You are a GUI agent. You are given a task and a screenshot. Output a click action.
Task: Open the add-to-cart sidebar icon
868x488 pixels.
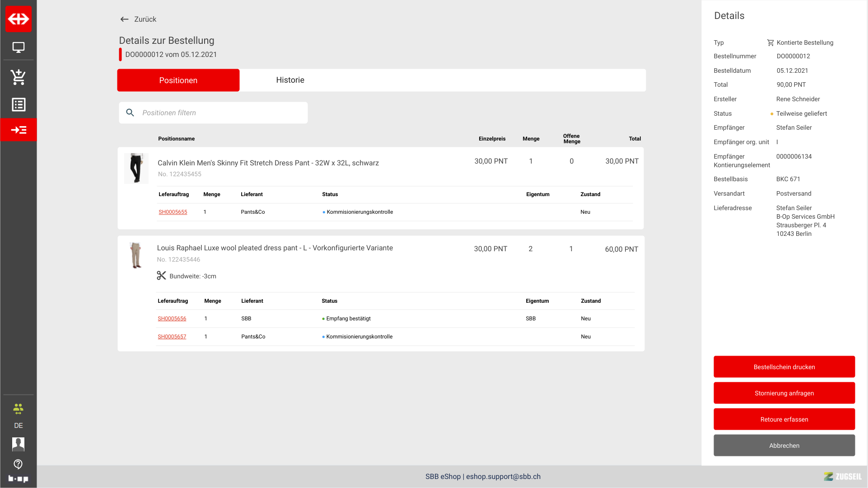click(19, 77)
